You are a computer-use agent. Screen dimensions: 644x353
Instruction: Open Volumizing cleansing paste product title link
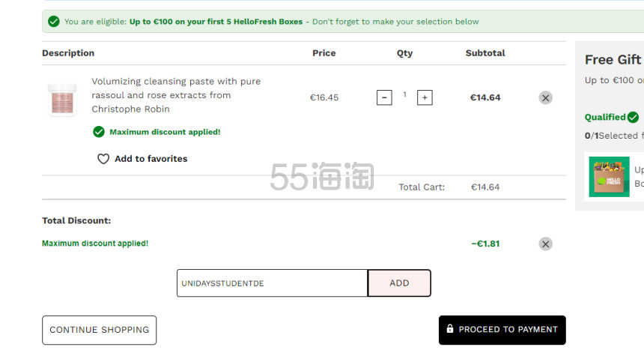point(176,95)
